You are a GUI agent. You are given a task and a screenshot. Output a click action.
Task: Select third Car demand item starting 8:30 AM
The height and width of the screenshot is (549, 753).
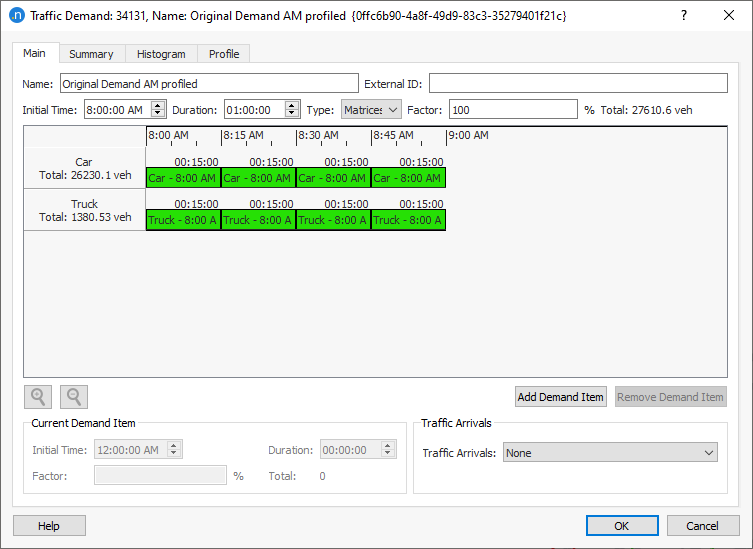point(333,178)
